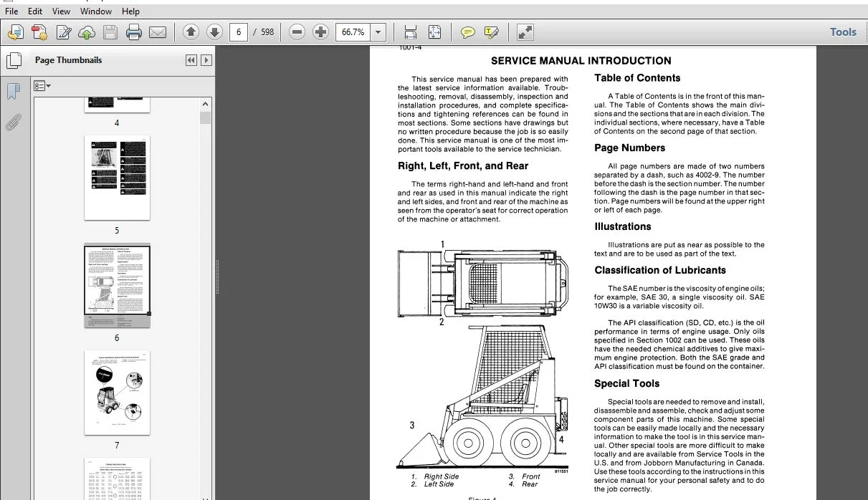Print the document using printer icon

[x=134, y=32]
